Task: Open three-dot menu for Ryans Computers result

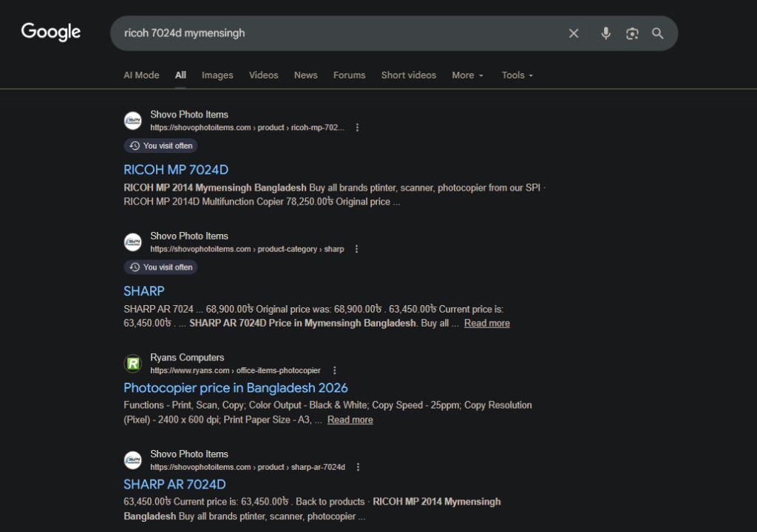Action: tap(334, 370)
